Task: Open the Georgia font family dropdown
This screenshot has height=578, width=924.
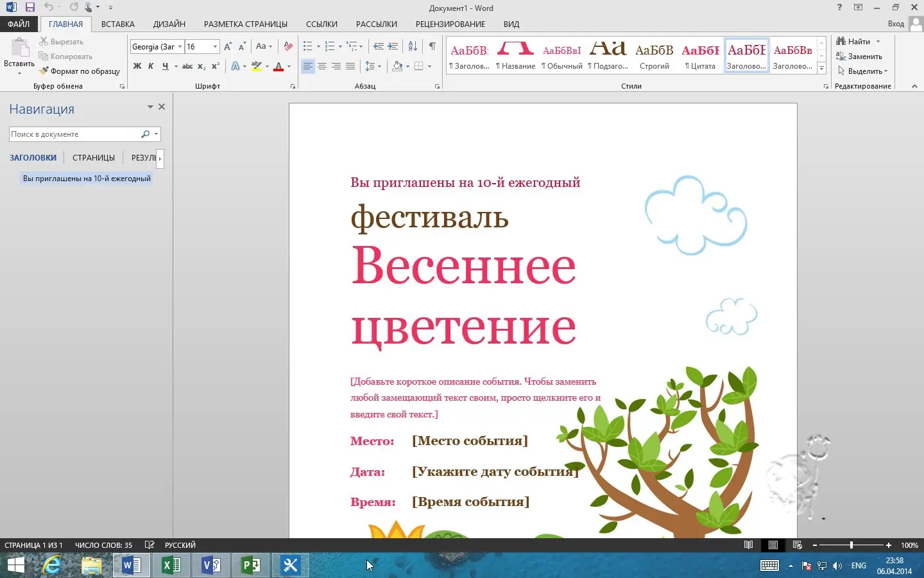Action: tap(180, 46)
